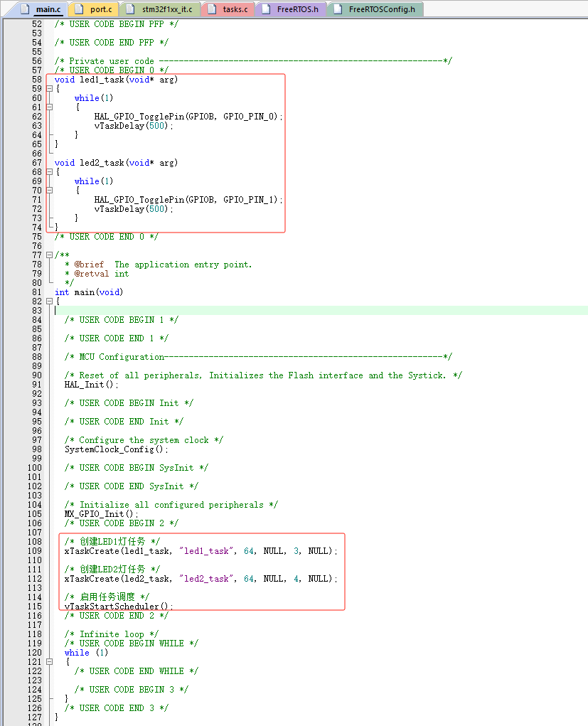Click '/* MCU Configuration' comment line

(x=258, y=356)
